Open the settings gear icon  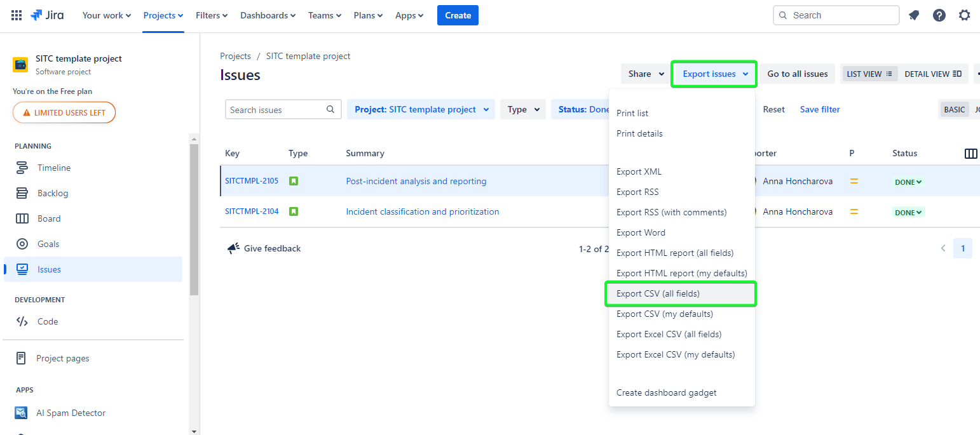click(x=965, y=15)
